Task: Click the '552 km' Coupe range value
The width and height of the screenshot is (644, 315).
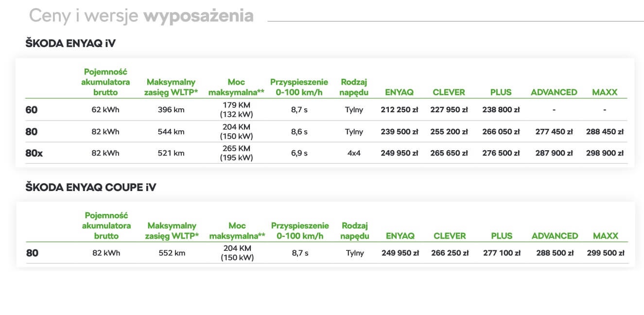Action: coord(172,253)
